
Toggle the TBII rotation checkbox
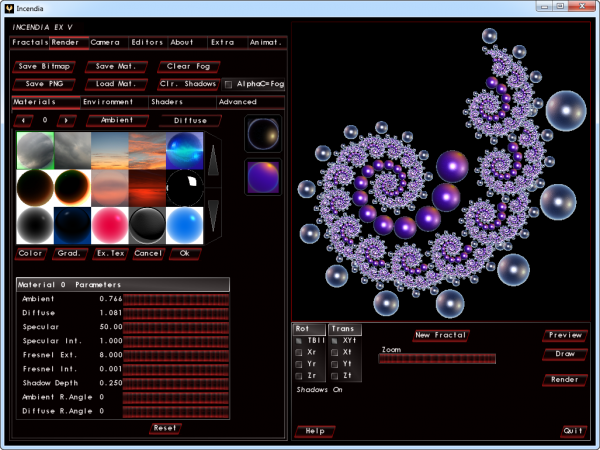pos(299,341)
